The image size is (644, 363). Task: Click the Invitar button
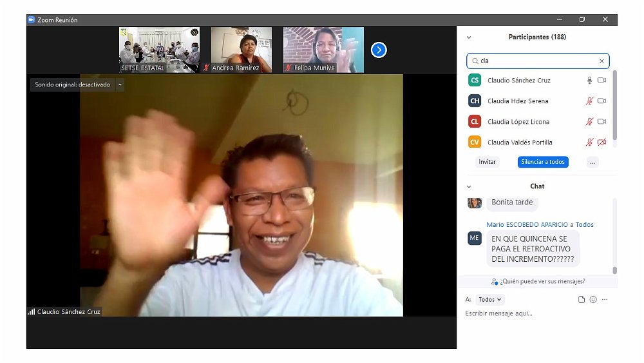coord(488,162)
